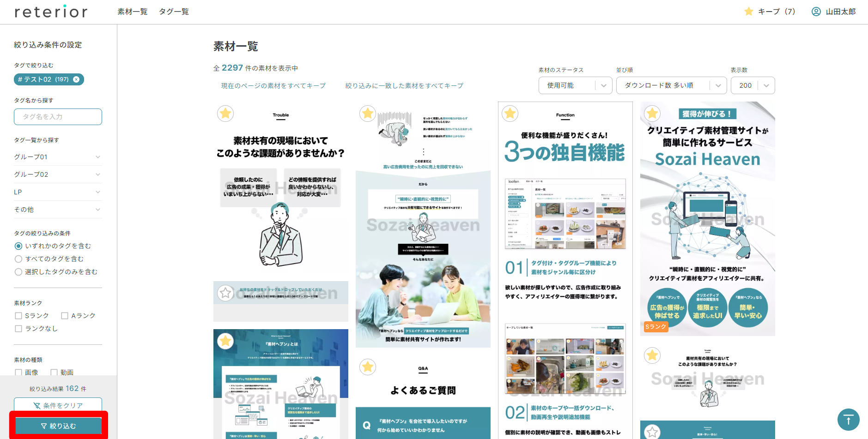
Task: Open the キープ star icon in header
Action: 749,12
